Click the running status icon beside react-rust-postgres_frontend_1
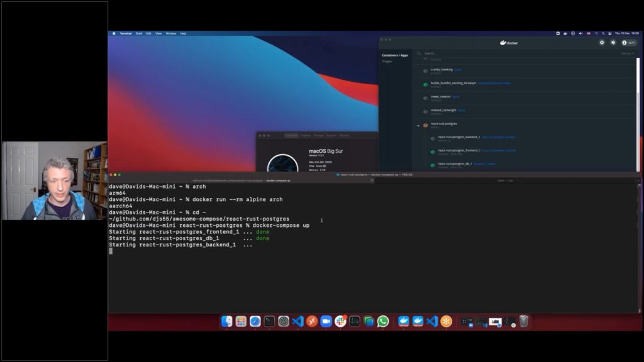The height and width of the screenshot is (362, 644). coord(432,151)
